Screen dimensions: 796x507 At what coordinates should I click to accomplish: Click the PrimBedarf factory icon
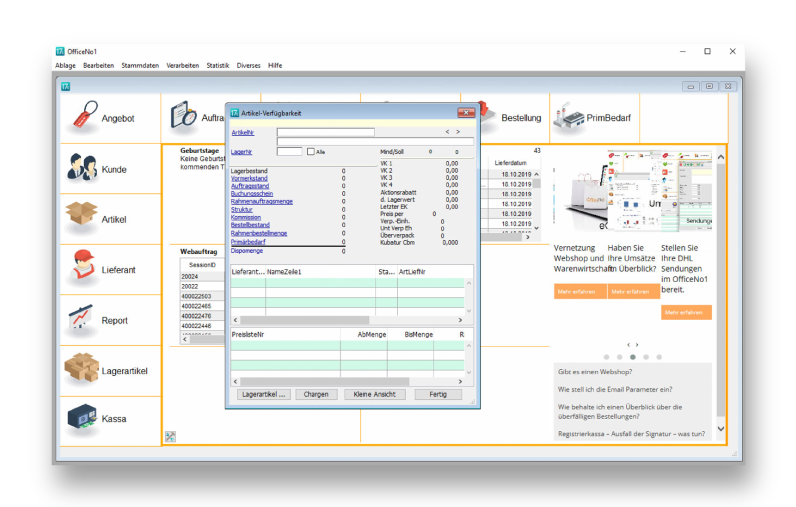pos(567,117)
